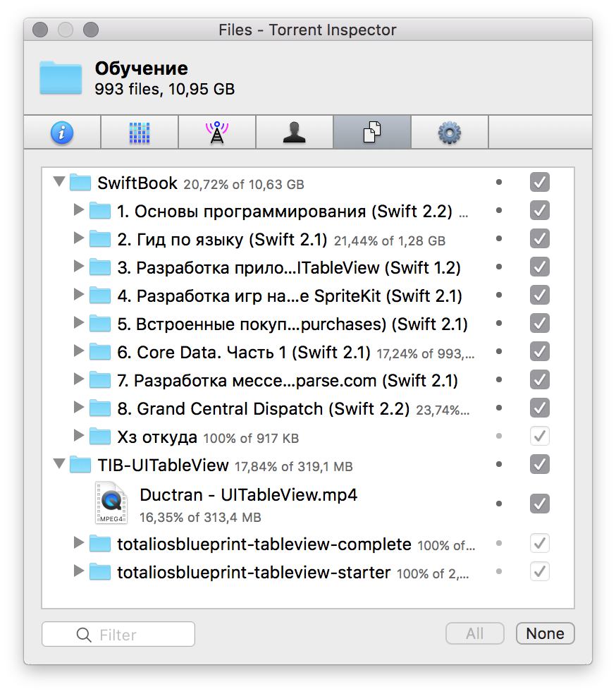The image size is (616, 694).
Task: Select the Files documents tab
Action: click(x=372, y=133)
